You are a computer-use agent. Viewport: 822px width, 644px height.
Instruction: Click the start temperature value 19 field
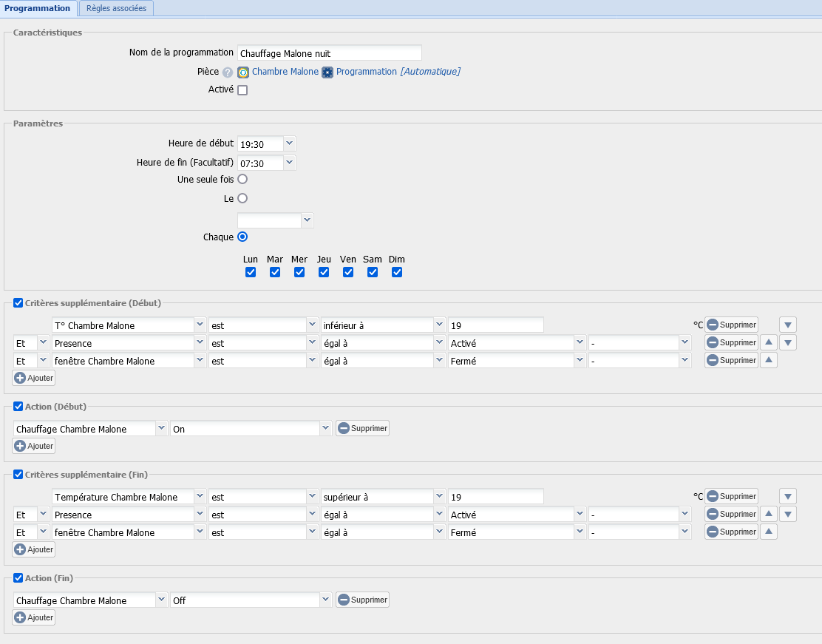click(x=495, y=325)
